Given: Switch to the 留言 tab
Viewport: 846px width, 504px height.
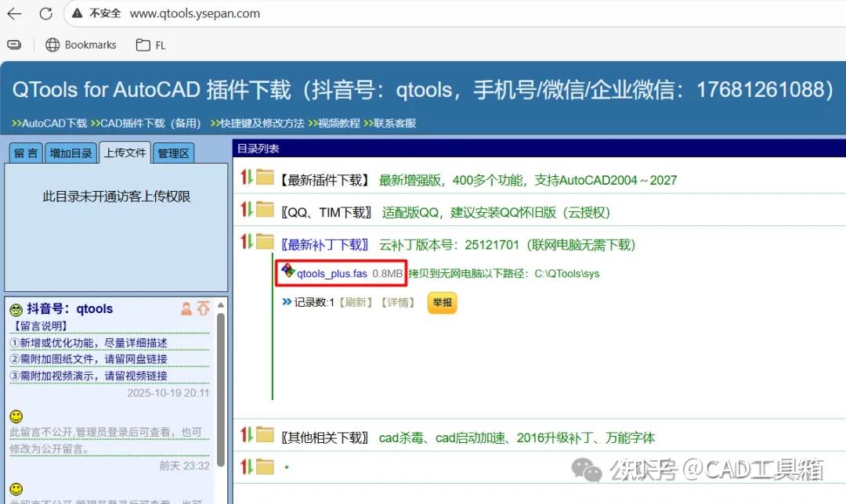Looking at the screenshot, I should [25, 153].
